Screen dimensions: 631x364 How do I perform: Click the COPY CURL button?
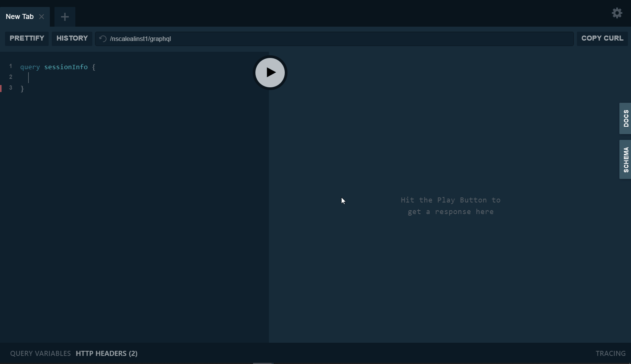(602, 39)
